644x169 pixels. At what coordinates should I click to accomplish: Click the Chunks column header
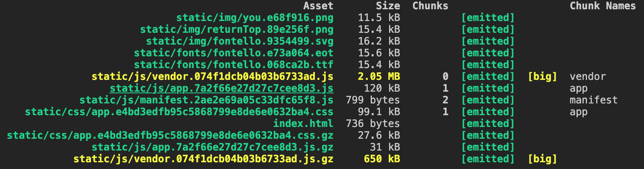click(x=430, y=6)
